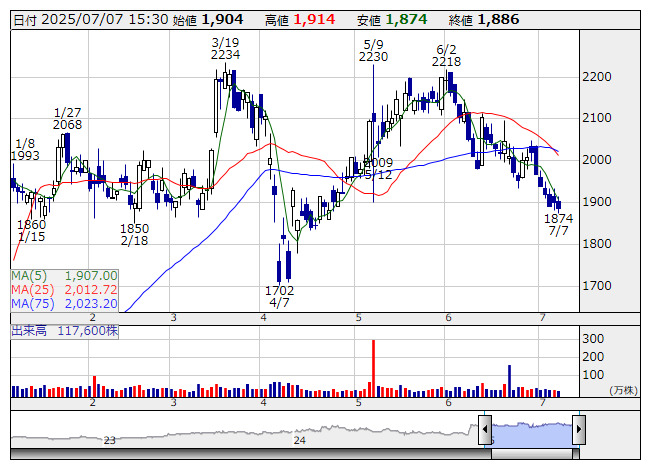Image resolution: width=653 pixels, height=470 pixels.
Task: Click the 終値 1,886 closing price
Action: (x=484, y=20)
